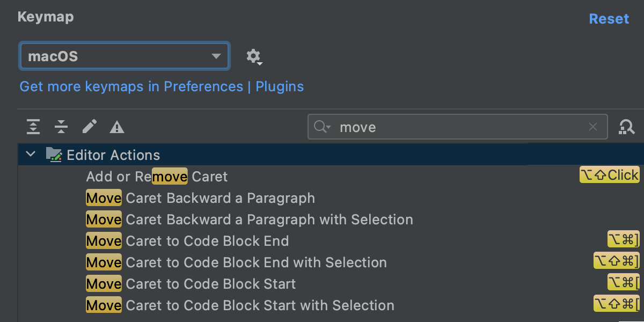Click the Collapse All toolbar icon
644x322 pixels.
click(x=61, y=127)
